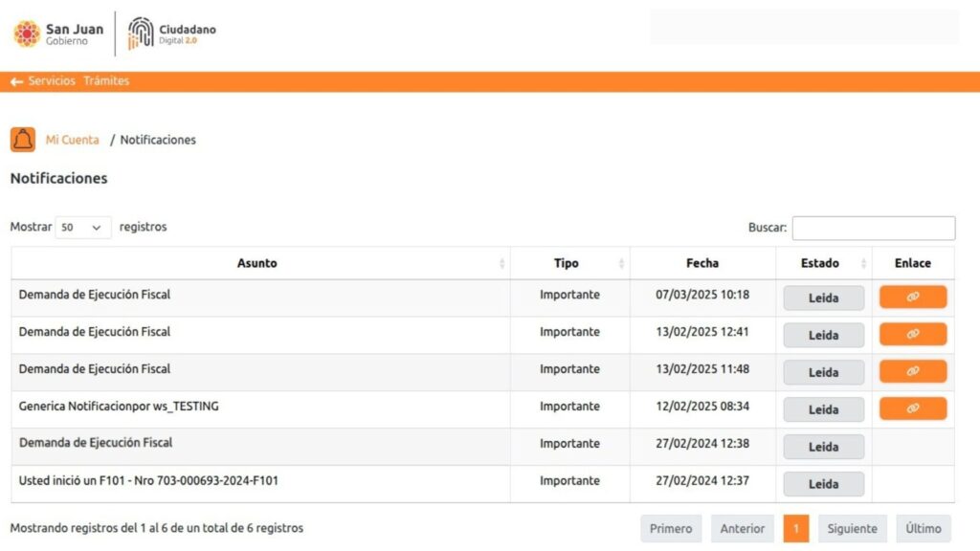Go to Mi Cuenta breadcrumb link

click(72, 140)
